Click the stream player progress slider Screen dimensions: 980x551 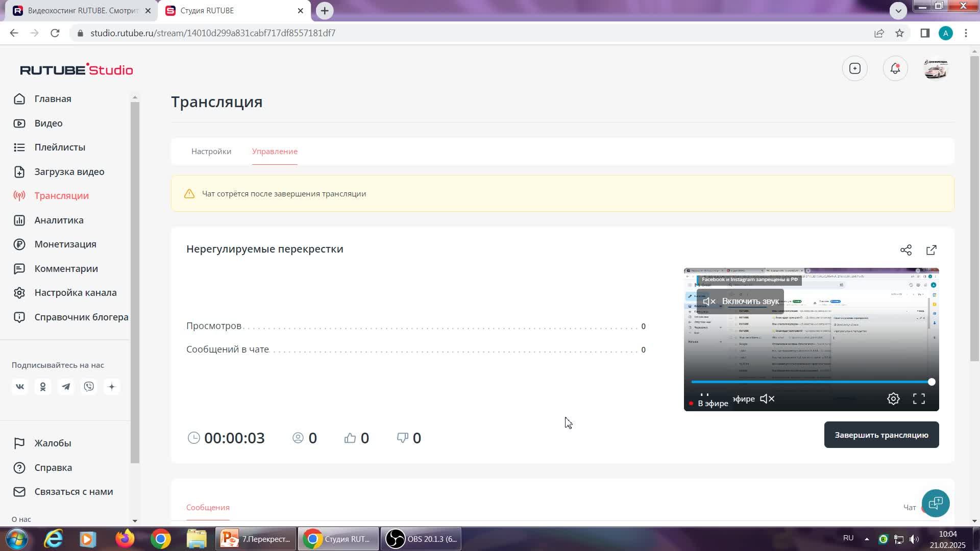(x=811, y=382)
